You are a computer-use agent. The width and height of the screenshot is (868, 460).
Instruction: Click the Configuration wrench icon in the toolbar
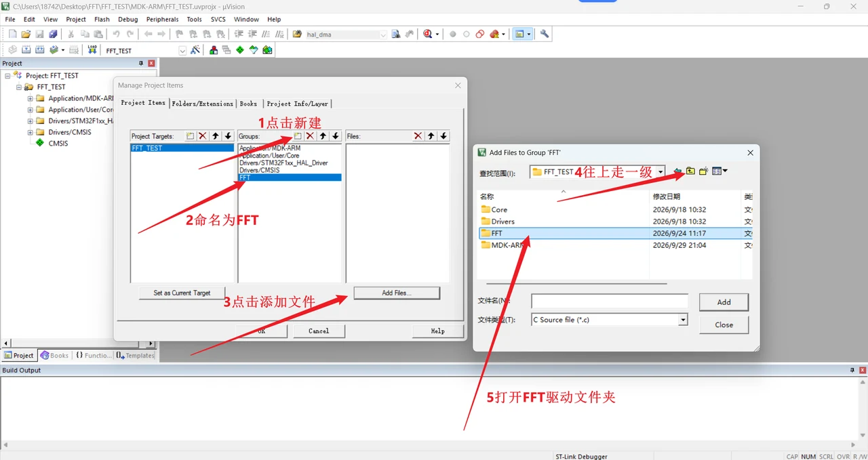pyautogui.click(x=544, y=34)
